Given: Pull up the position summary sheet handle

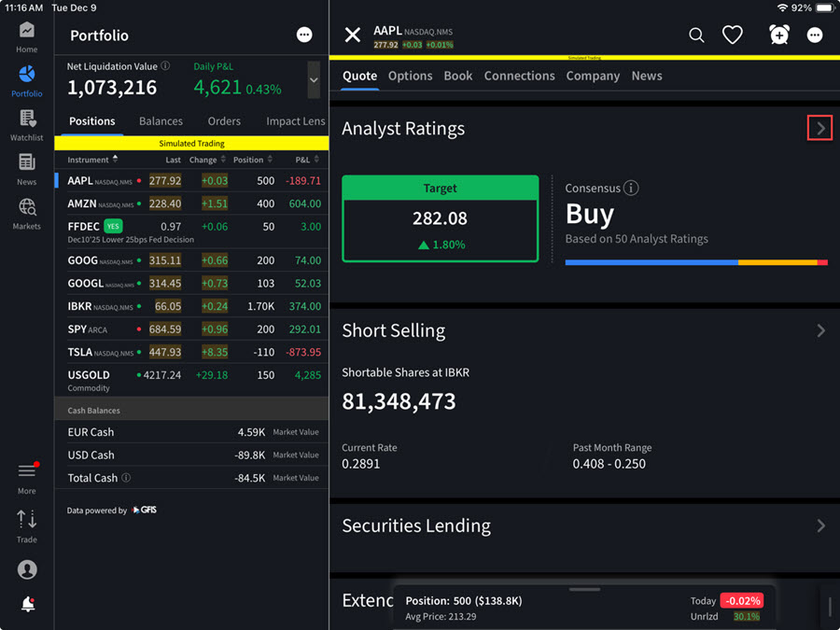Looking at the screenshot, I should [584, 589].
